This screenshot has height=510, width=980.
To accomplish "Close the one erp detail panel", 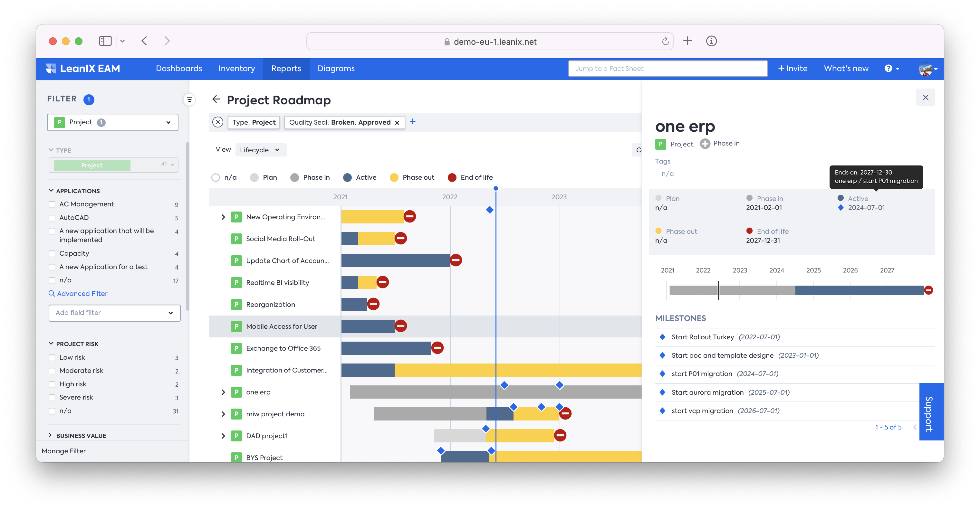I will tap(925, 97).
